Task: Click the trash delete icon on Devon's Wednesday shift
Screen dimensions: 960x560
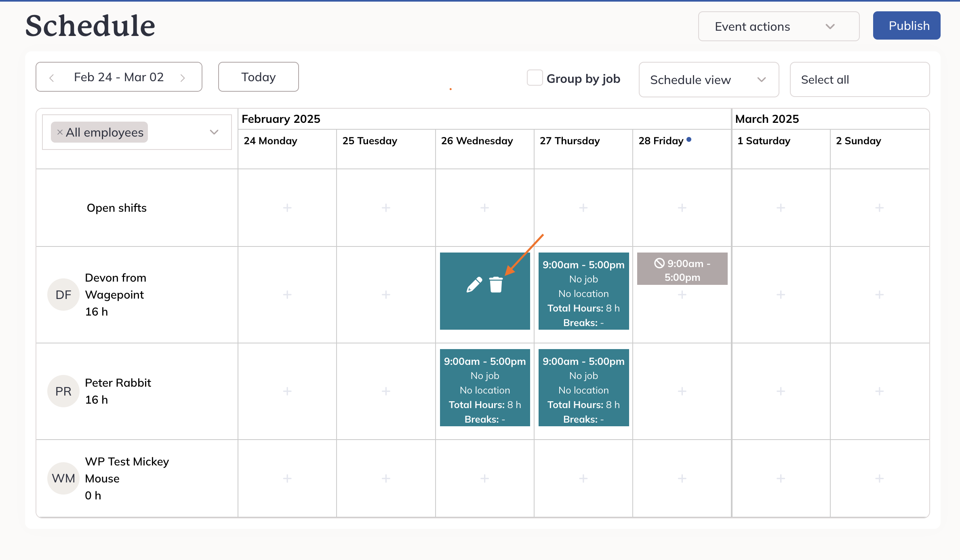Action: (x=496, y=284)
